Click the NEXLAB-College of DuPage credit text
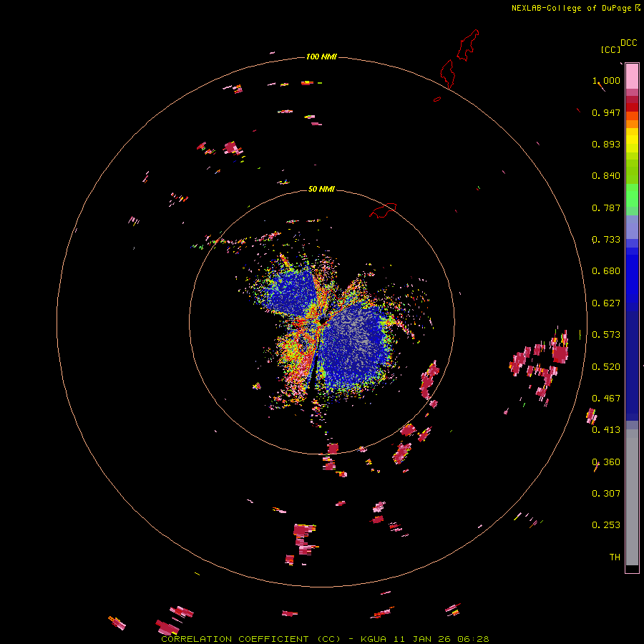The width and height of the screenshot is (644, 644). click(571, 8)
